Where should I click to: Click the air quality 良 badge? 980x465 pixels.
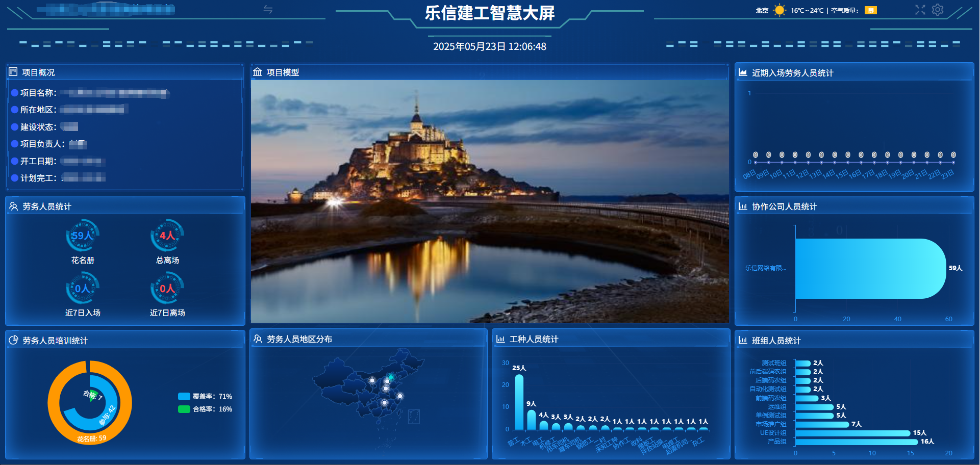point(870,10)
